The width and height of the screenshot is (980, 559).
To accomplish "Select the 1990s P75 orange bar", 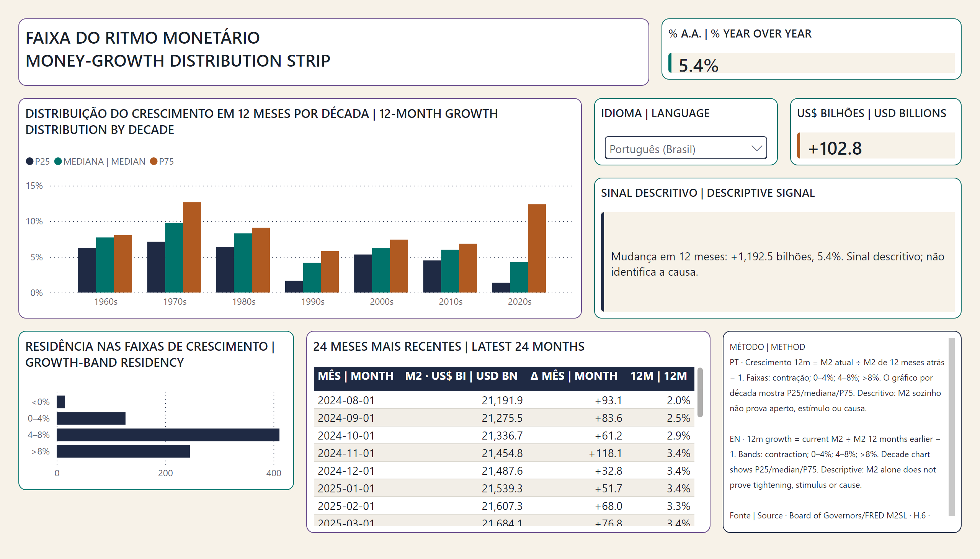I will 330,272.
